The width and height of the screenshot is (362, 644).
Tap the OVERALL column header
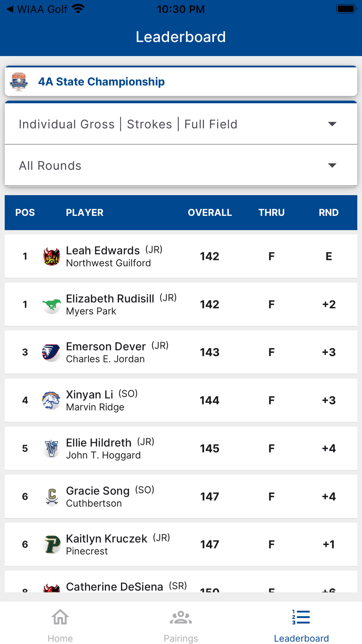pyautogui.click(x=210, y=213)
